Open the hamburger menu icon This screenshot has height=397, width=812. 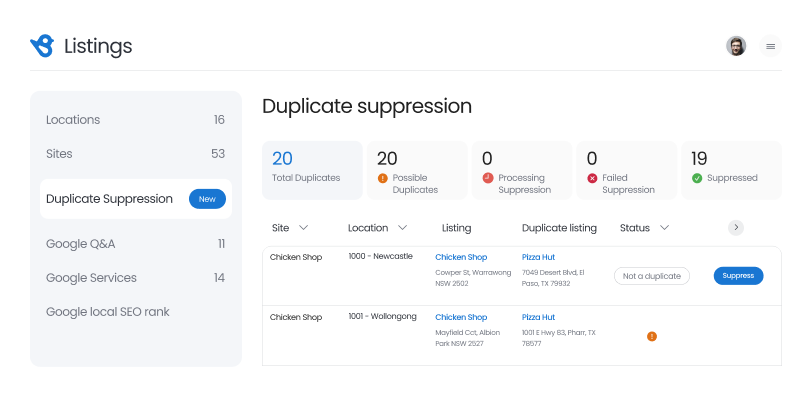(771, 46)
